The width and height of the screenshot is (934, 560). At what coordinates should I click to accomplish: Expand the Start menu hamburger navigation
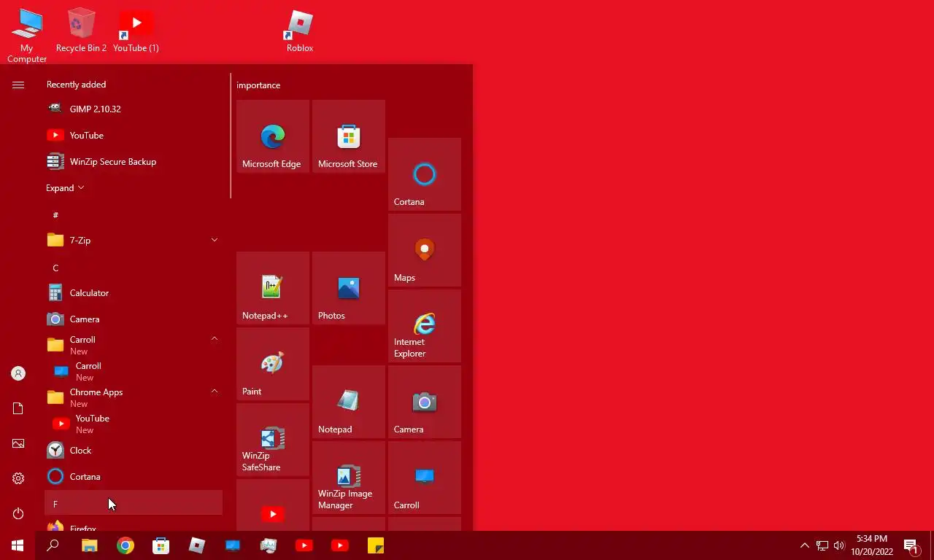[18, 85]
